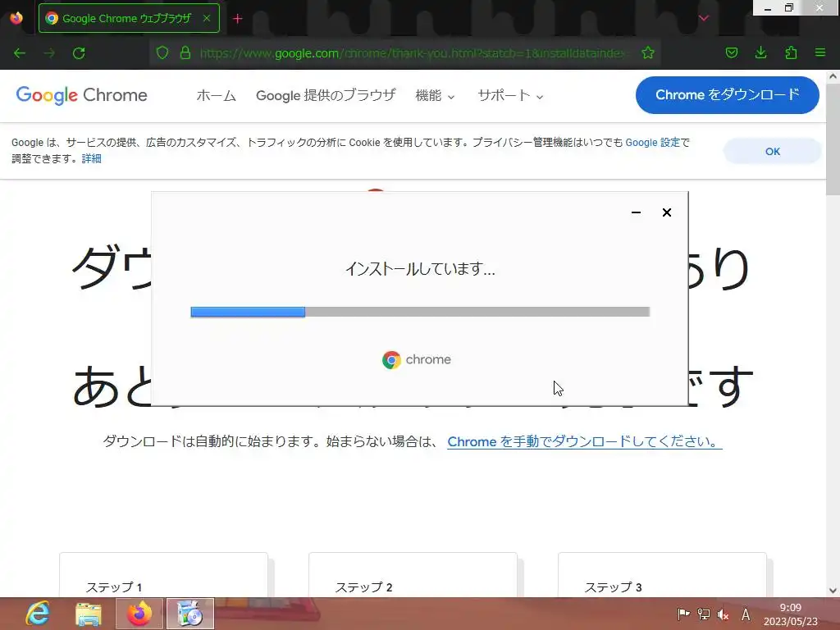This screenshot has width=840, height=630.
Task: Bookmark this page with the star icon
Action: (x=648, y=52)
